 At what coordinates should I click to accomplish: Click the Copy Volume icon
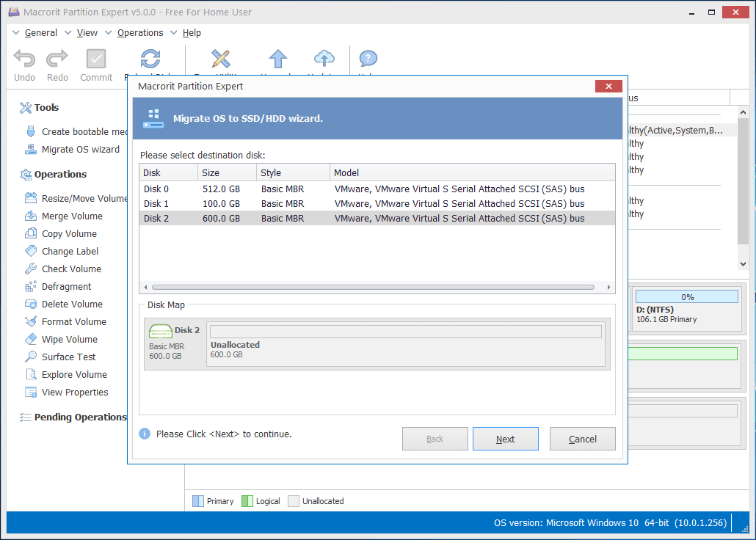pyautogui.click(x=31, y=233)
